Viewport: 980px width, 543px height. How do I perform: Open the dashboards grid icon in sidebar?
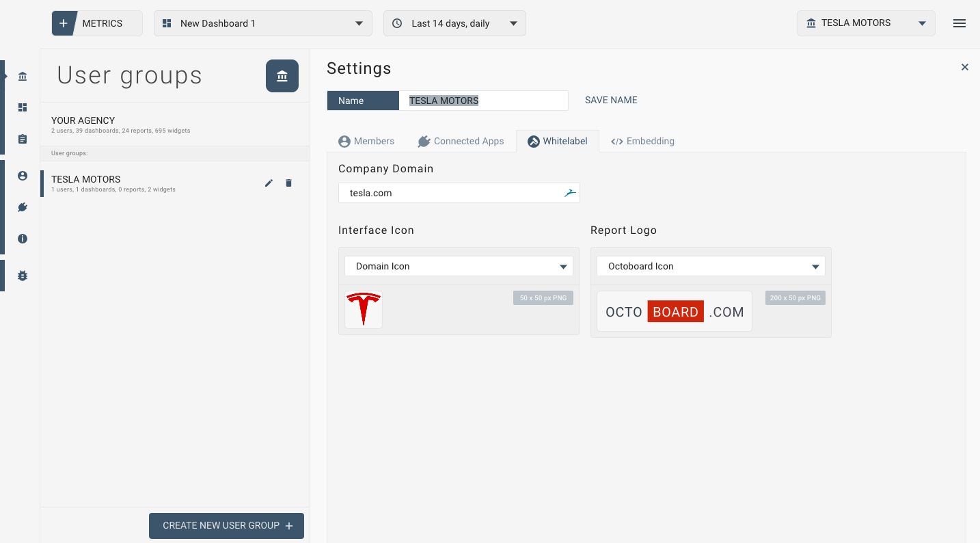23,107
